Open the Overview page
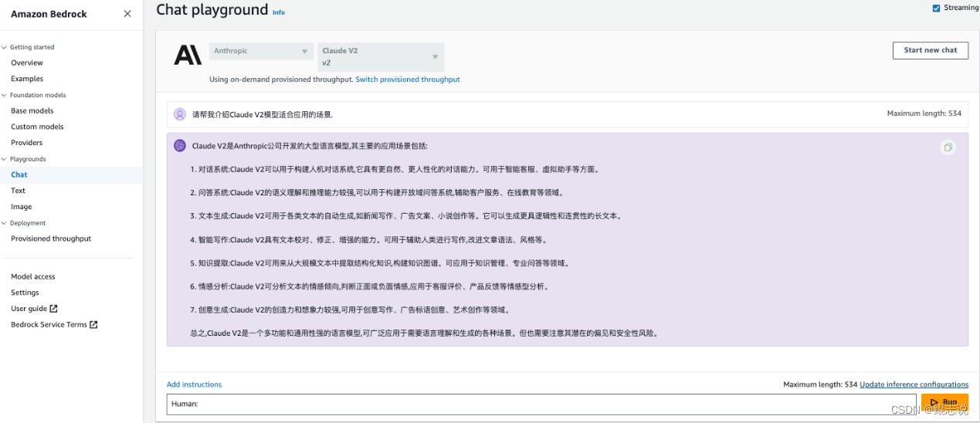 pos(27,63)
